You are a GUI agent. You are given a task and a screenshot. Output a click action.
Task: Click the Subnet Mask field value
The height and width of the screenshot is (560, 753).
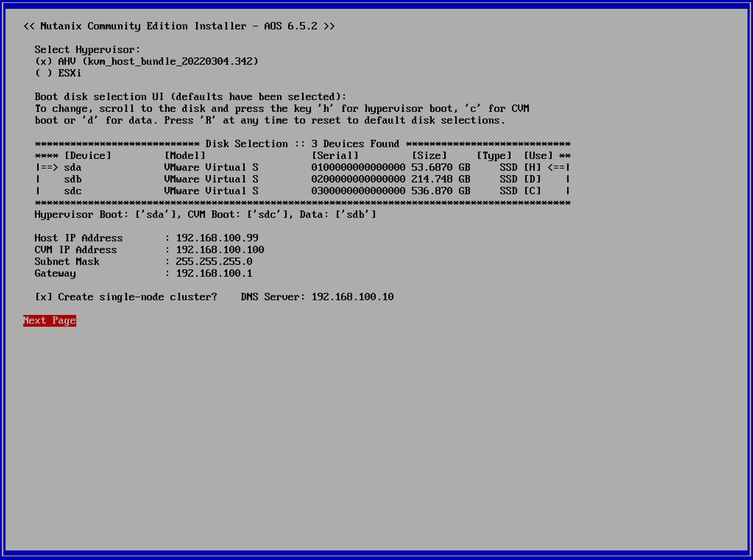click(214, 262)
